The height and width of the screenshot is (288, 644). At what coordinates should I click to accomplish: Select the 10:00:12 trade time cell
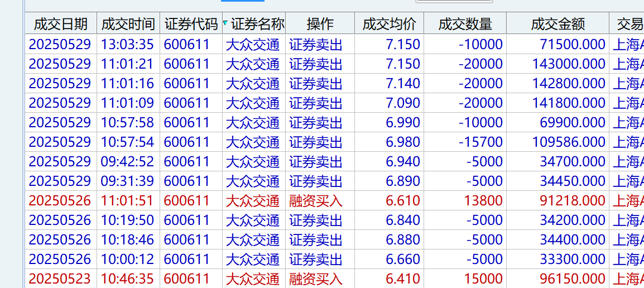point(127,259)
